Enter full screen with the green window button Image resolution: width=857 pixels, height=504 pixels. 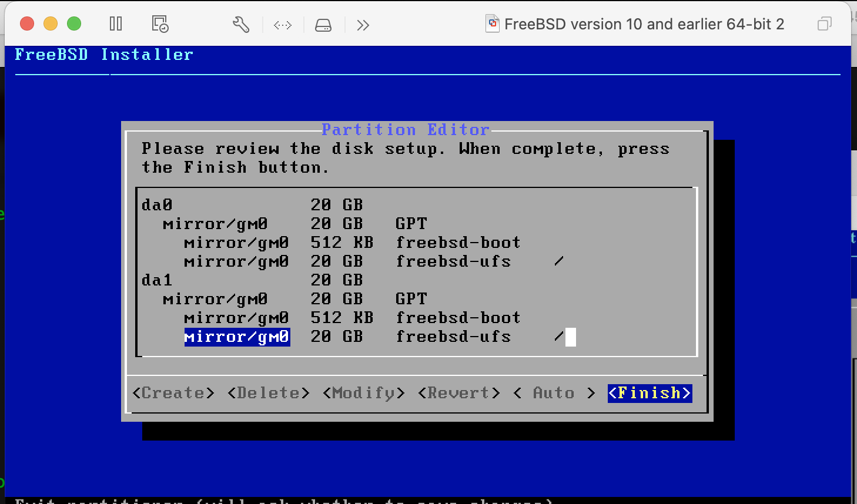pyautogui.click(x=74, y=23)
